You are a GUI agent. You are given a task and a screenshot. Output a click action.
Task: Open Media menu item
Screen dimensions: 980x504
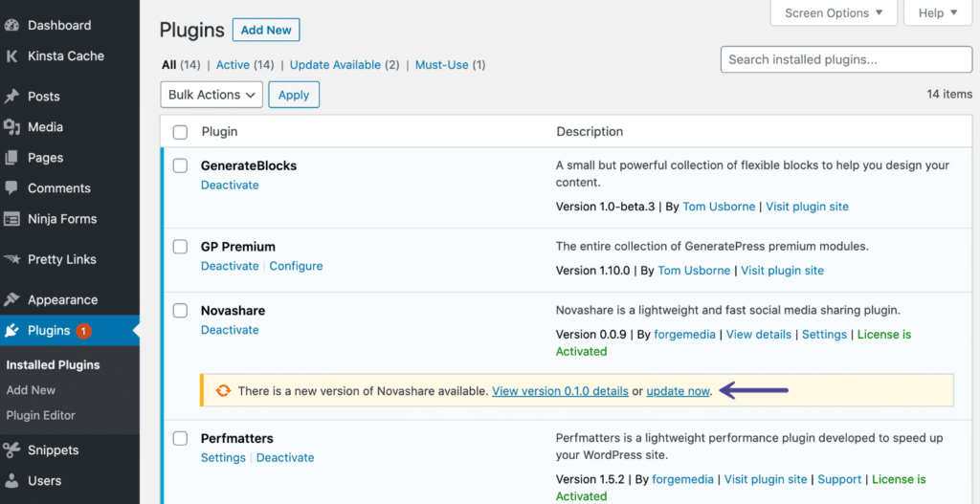click(45, 127)
